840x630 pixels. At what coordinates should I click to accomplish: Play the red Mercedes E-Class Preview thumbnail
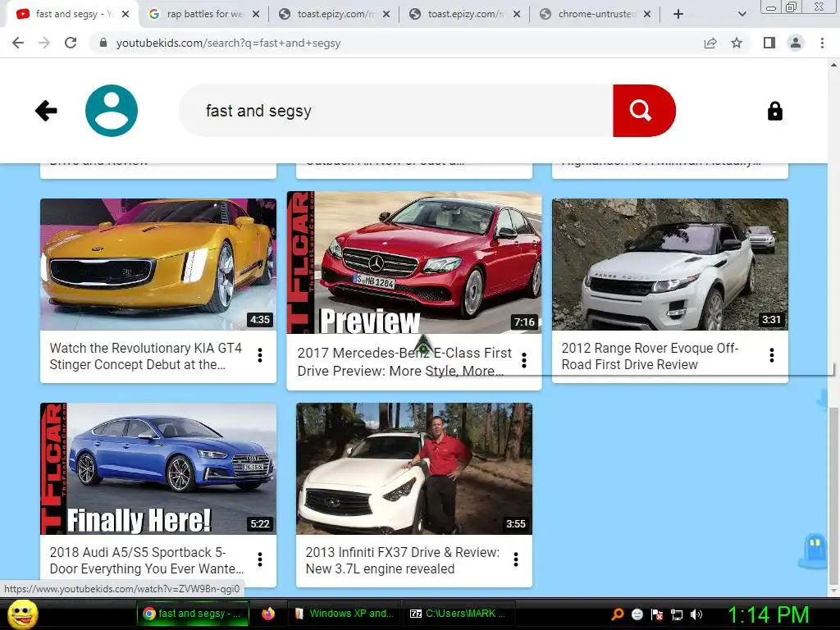point(414,262)
